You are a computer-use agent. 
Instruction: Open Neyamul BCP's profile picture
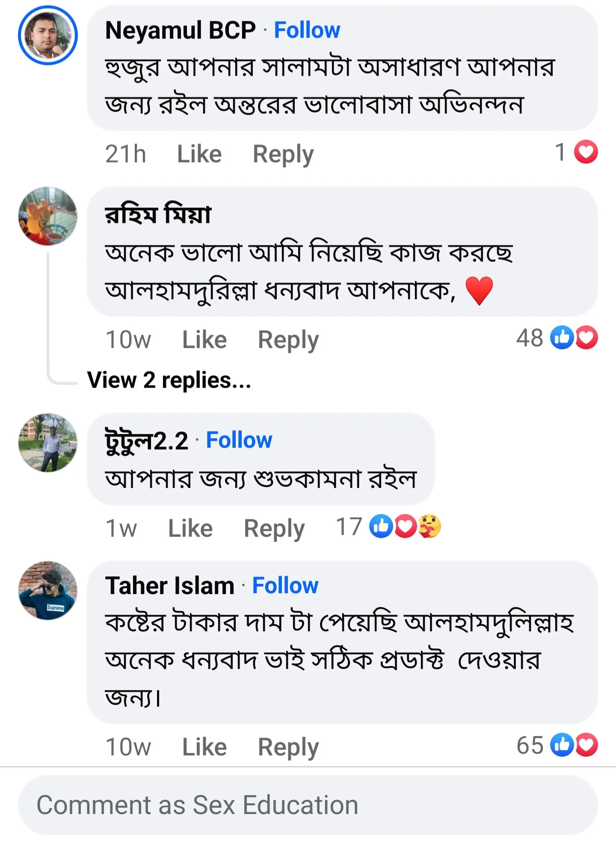pos(48,37)
